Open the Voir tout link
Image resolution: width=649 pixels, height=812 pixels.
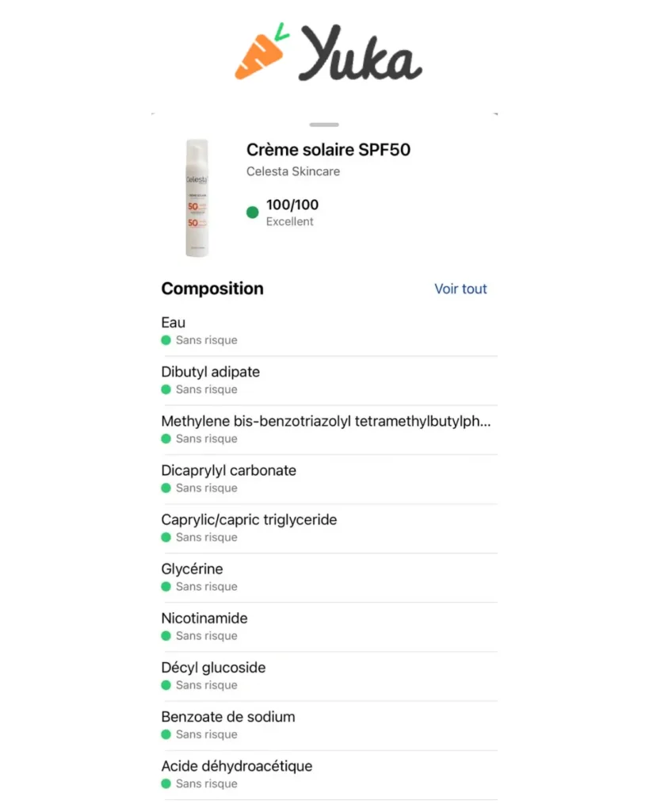tap(460, 289)
